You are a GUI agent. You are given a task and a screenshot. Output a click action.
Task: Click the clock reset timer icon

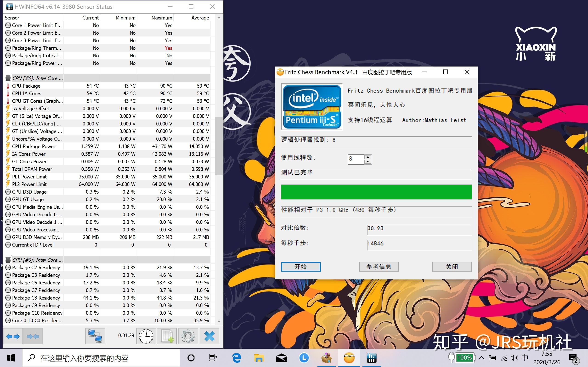[146, 336]
